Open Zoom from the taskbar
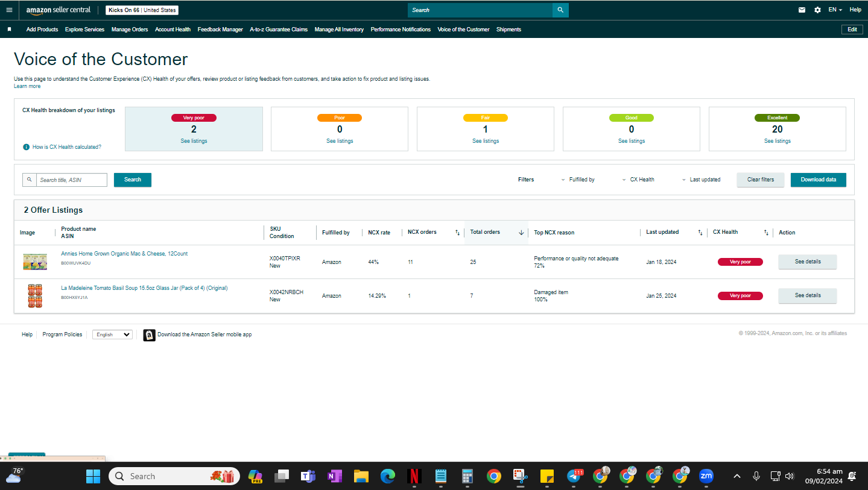The width and height of the screenshot is (868, 490). 706,476
